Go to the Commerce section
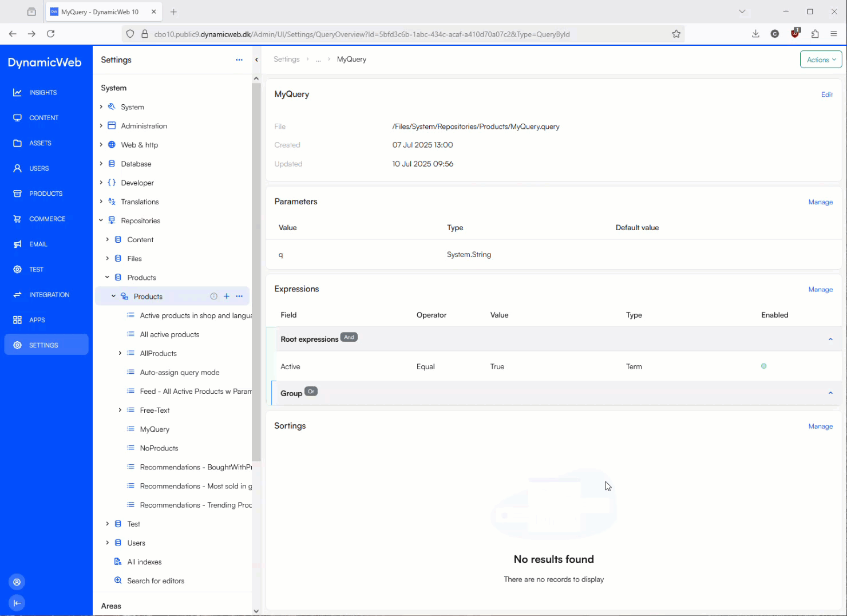 [x=47, y=219]
